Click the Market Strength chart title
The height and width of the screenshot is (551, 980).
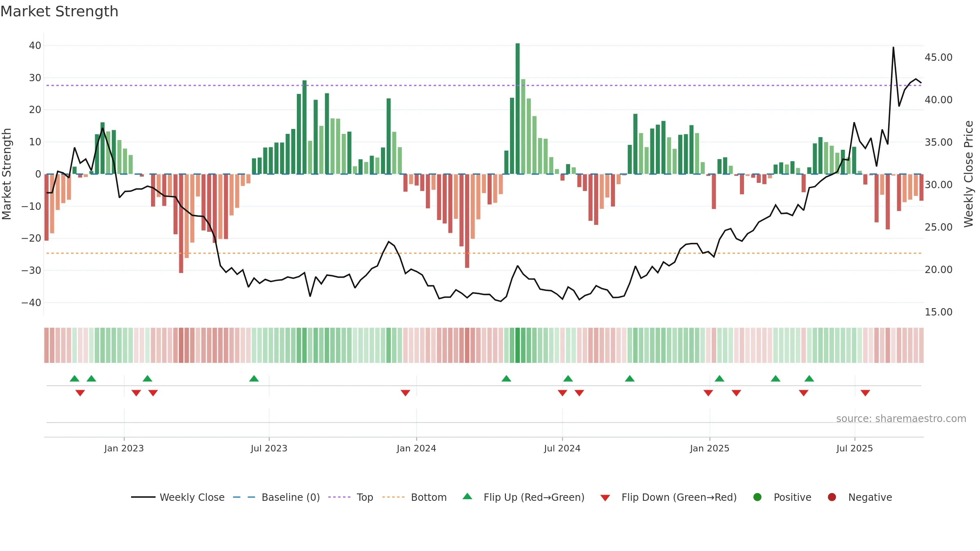point(59,11)
